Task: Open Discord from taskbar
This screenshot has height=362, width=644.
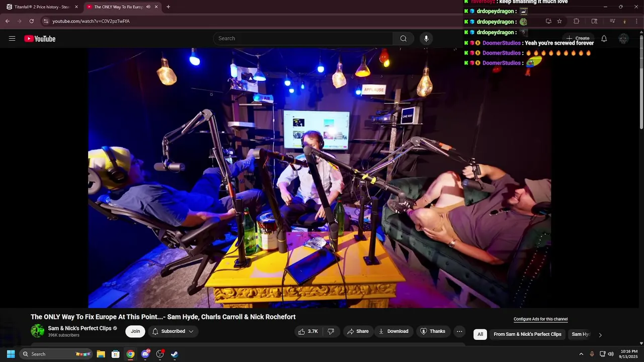Action: tap(145, 354)
